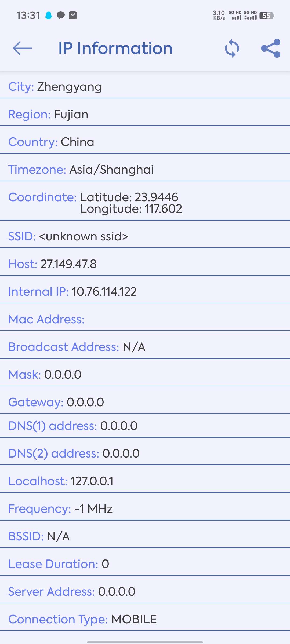Tap the chat bubble notification icon
Image resolution: width=290 pixels, height=644 pixels.
coord(61,15)
